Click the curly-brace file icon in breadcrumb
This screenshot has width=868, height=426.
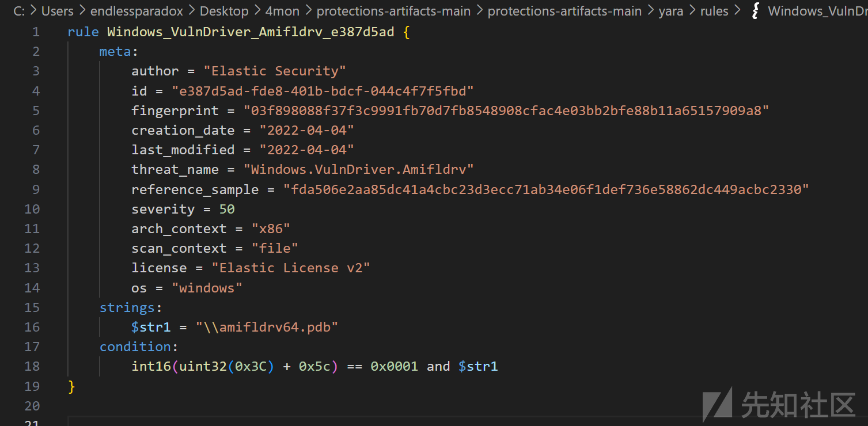(x=755, y=11)
